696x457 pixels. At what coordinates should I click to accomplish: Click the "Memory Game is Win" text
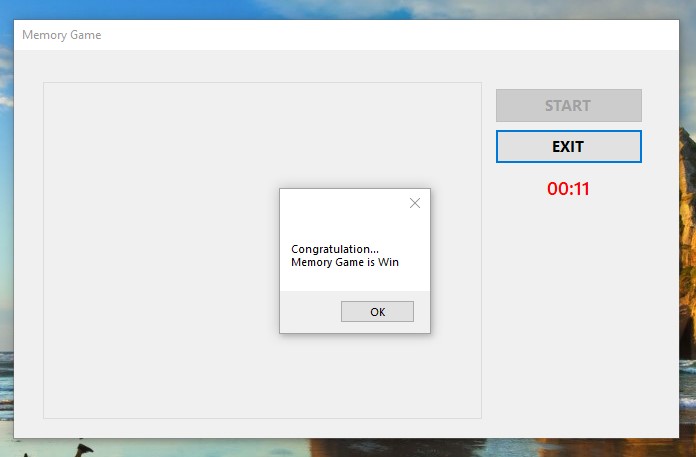point(345,262)
